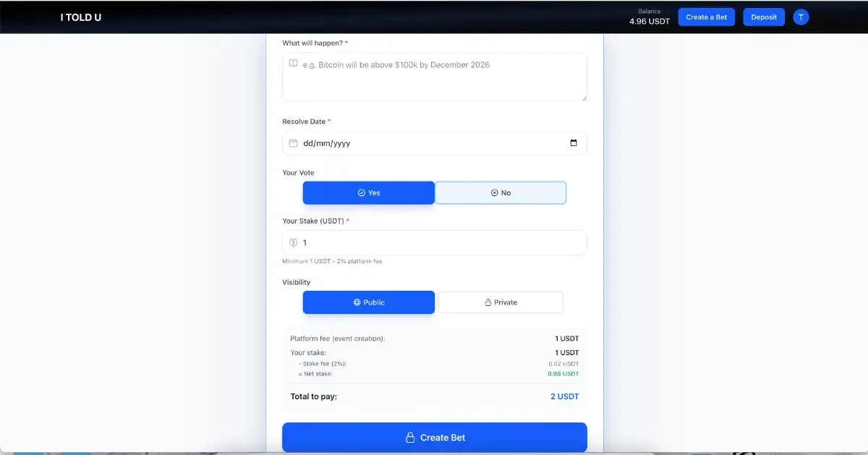Go home via "I TOLD U" logo
868x455 pixels.
80,17
